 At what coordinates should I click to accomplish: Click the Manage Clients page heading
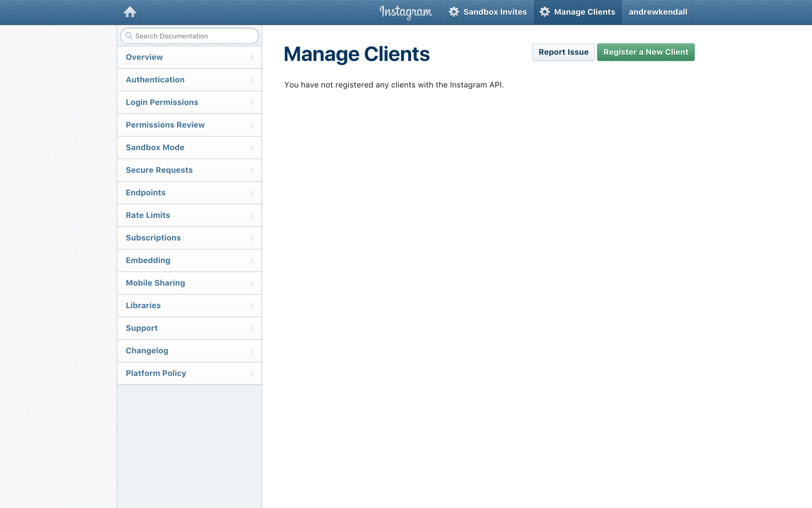click(357, 54)
